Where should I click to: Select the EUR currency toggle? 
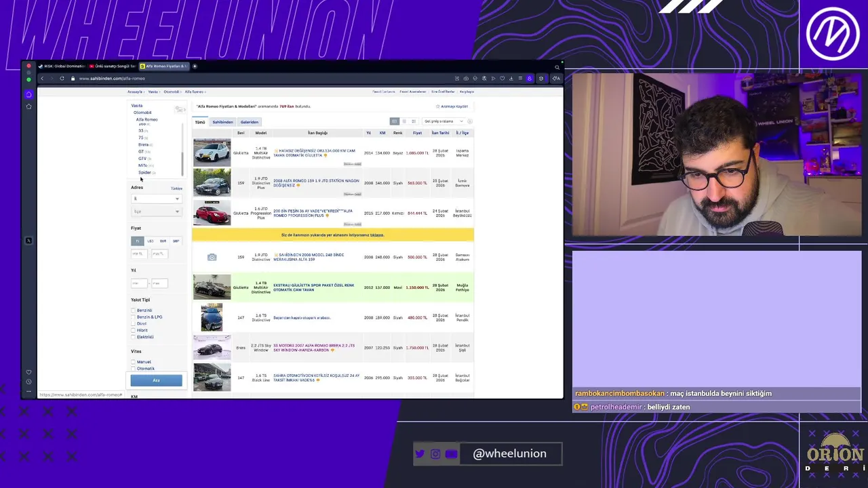163,241
